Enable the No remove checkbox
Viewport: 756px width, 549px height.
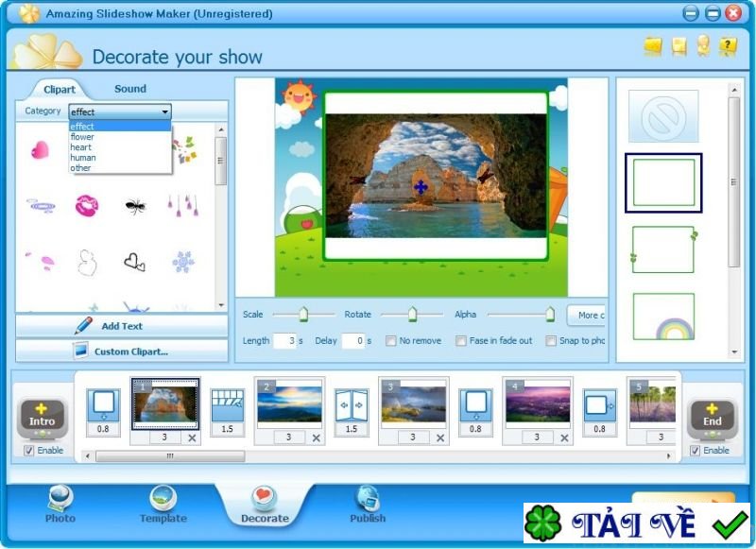pyautogui.click(x=390, y=341)
